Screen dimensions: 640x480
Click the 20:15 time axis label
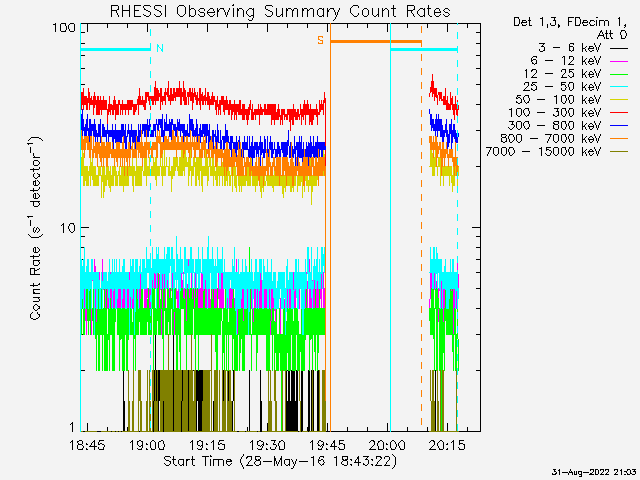pyautogui.click(x=447, y=445)
